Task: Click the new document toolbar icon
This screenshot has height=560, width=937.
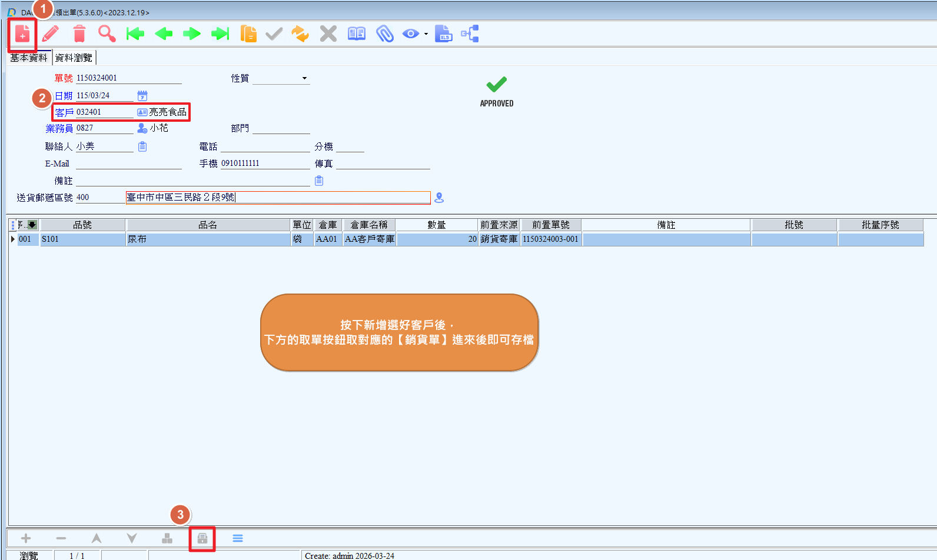Action: coord(22,34)
